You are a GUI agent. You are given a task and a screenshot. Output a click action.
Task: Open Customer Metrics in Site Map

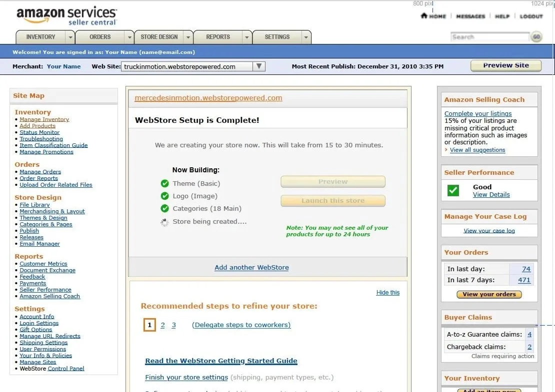coord(43,264)
